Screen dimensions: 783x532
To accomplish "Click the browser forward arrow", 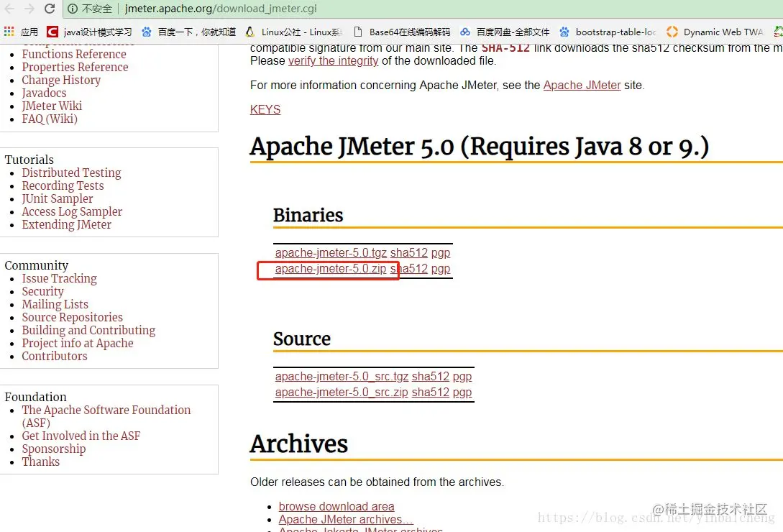I will tap(29, 9).
